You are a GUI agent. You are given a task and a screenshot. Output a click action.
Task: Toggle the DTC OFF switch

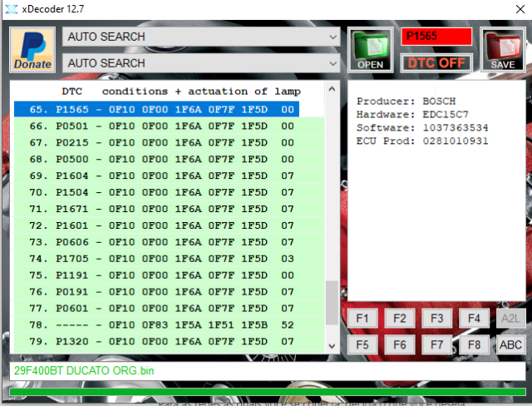tap(436, 62)
